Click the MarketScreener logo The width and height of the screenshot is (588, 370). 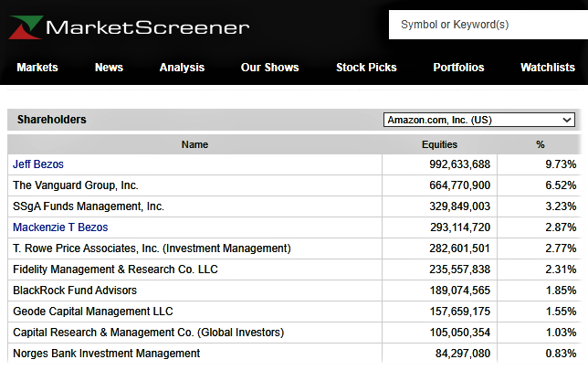(x=129, y=27)
